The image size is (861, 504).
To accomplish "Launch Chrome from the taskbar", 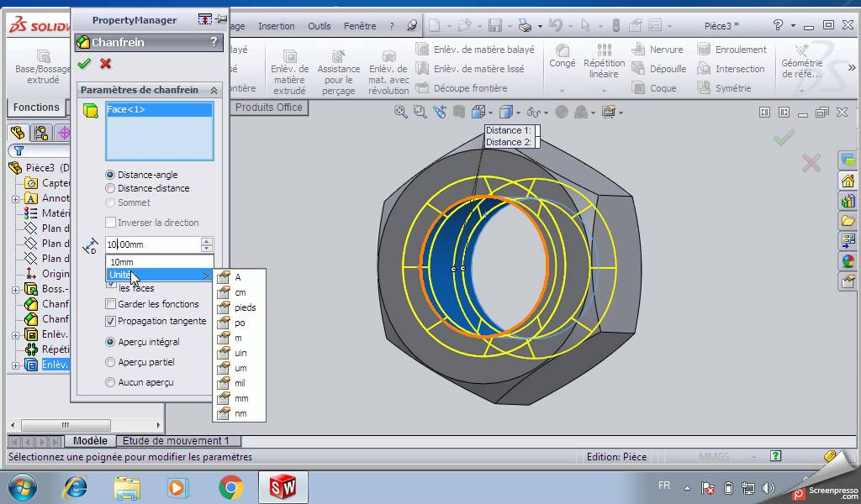I will (230, 487).
